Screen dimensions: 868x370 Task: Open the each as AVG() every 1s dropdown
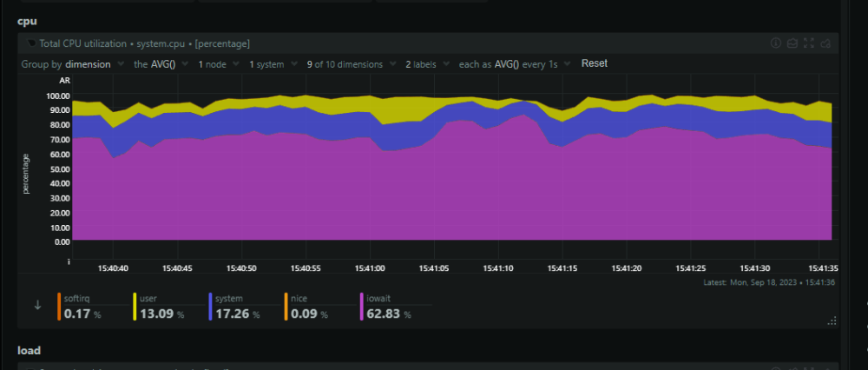click(x=515, y=64)
